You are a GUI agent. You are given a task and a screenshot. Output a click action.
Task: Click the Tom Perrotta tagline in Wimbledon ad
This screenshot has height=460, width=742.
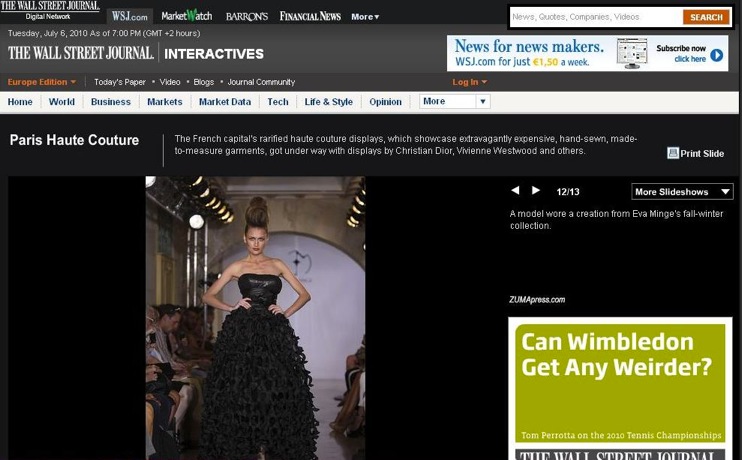click(x=621, y=435)
